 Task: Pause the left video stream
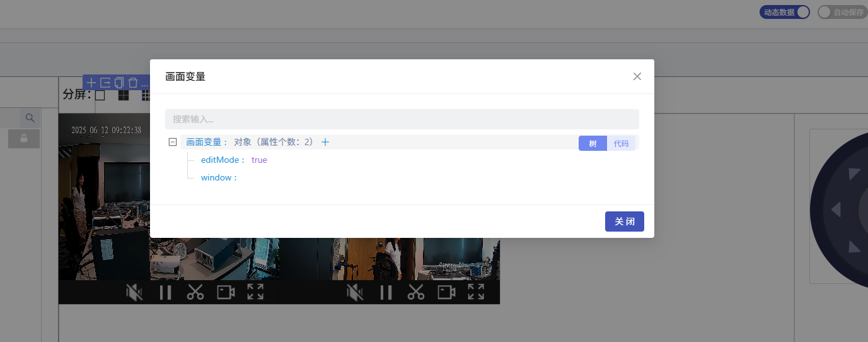(x=165, y=292)
